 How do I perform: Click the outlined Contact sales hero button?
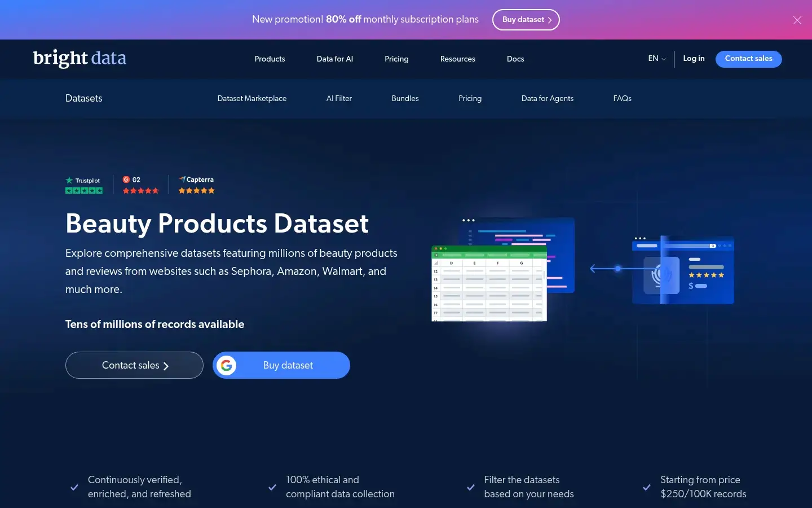coord(134,365)
